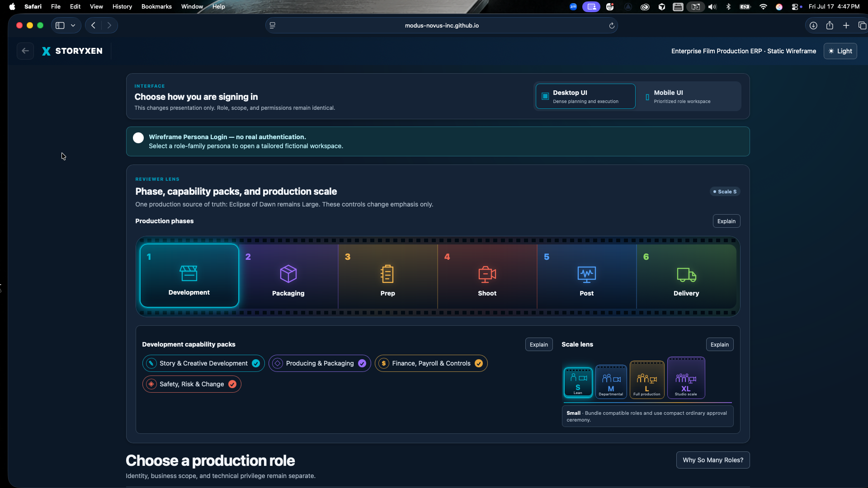This screenshot has height=488, width=868.
Task: Select the Delivery phase truck icon
Action: pos(686,274)
